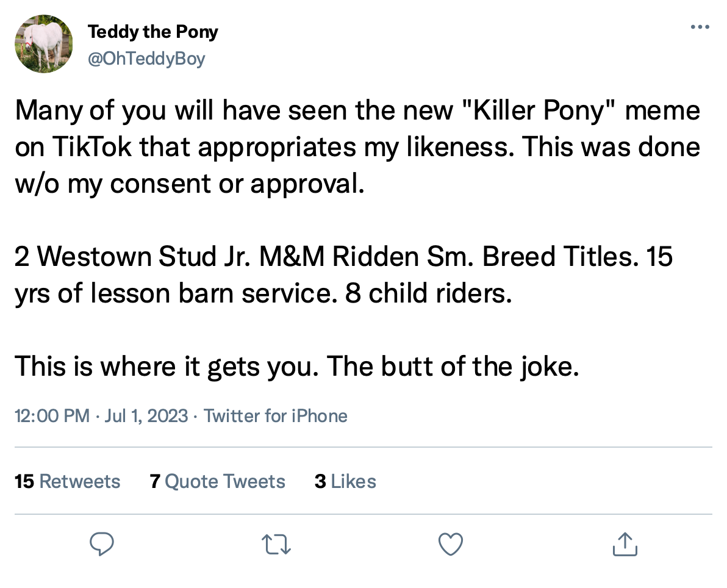
Task: View the 15 Retweets list
Action: point(67,481)
